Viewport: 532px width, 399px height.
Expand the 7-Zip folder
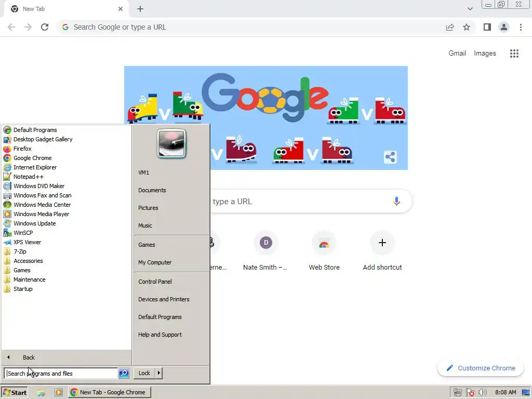point(20,251)
